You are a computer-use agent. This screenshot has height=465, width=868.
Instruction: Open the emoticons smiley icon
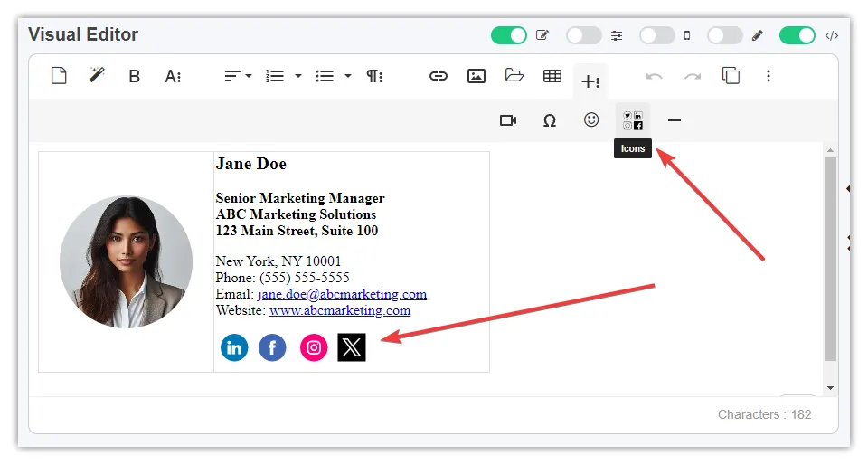(591, 119)
